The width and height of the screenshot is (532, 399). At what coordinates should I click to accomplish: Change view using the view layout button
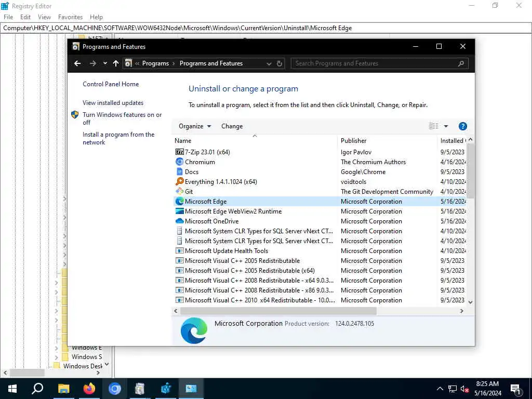pyautogui.click(x=434, y=126)
